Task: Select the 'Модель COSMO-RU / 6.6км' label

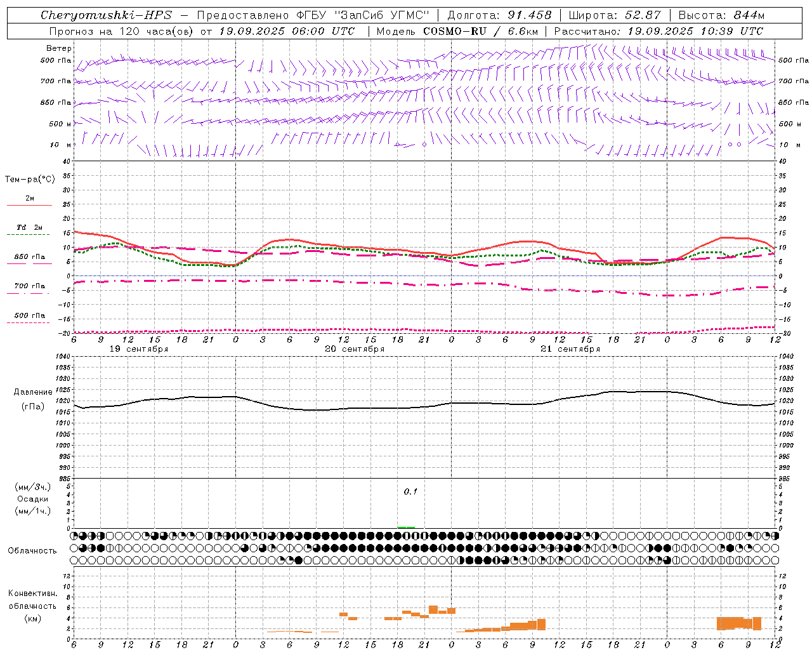Action: point(457,31)
